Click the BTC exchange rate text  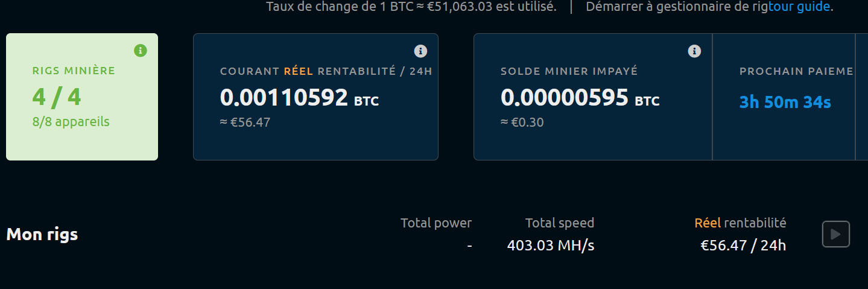point(411,7)
